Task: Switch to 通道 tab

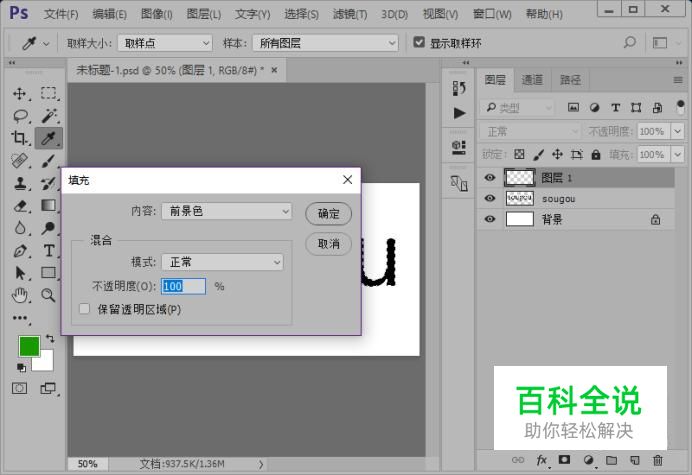Action: [532, 80]
